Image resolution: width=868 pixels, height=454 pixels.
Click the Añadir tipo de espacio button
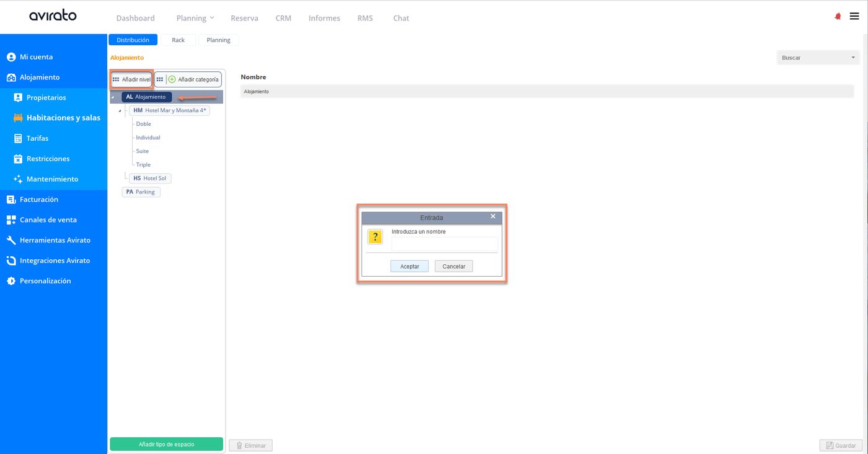click(x=166, y=444)
